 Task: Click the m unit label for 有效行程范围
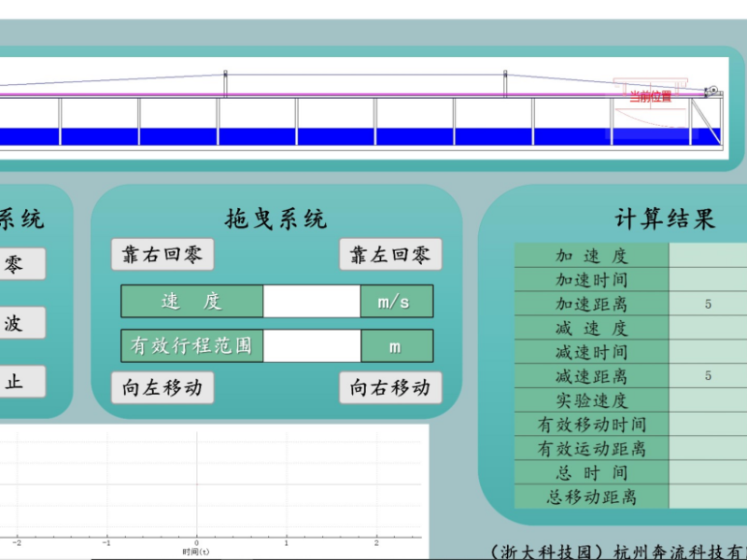(397, 345)
